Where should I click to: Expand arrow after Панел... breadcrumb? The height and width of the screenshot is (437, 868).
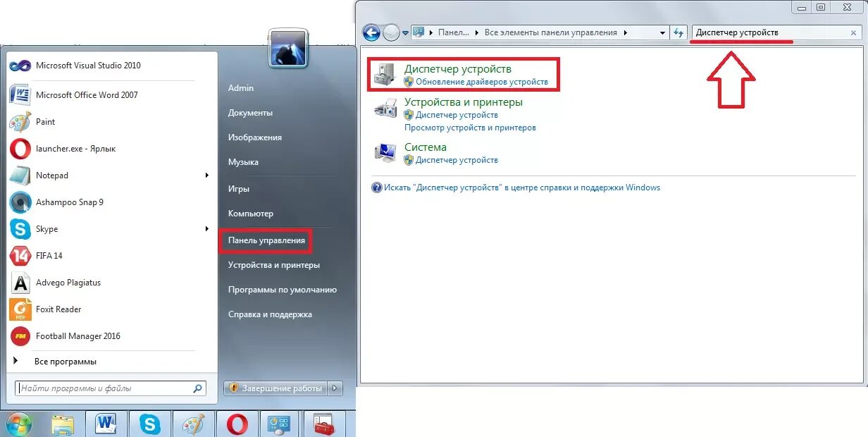click(x=477, y=33)
